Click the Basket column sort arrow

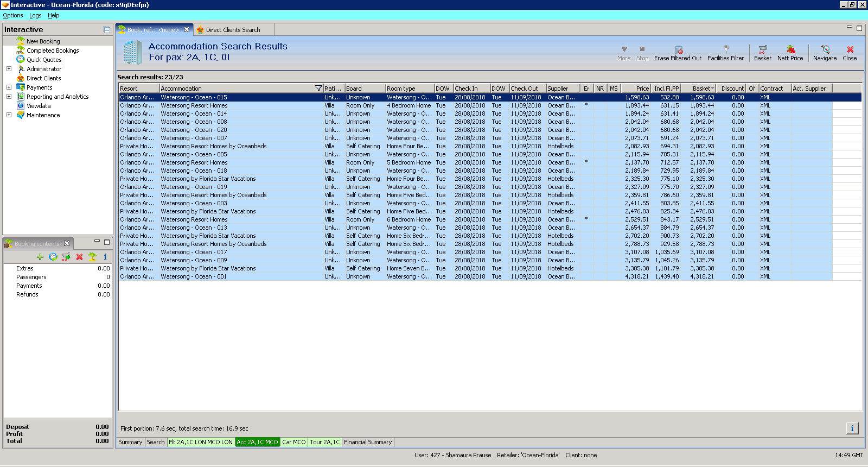pyautogui.click(x=712, y=89)
